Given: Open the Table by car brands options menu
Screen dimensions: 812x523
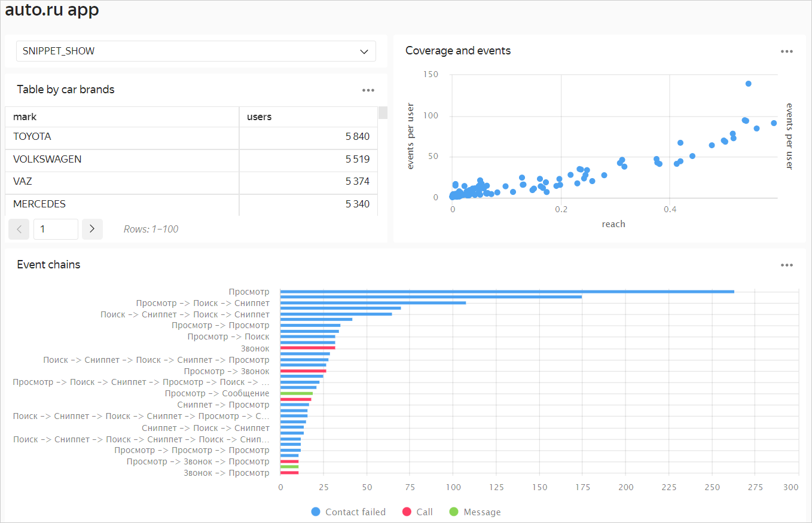Looking at the screenshot, I should point(368,90).
